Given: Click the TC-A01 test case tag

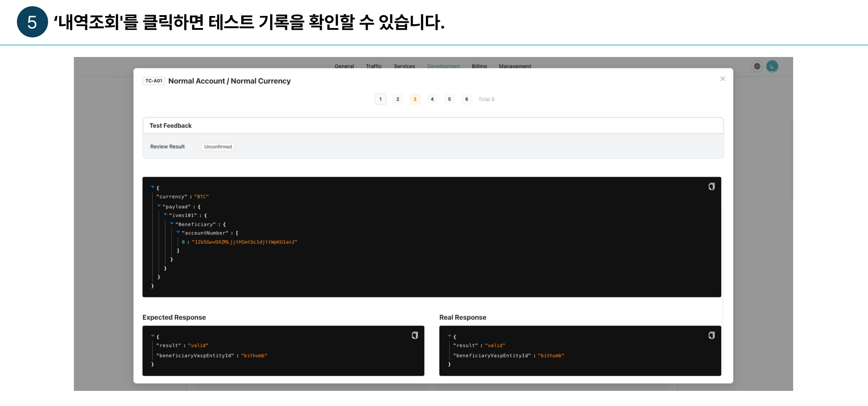Looking at the screenshot, I should point(154,81).
